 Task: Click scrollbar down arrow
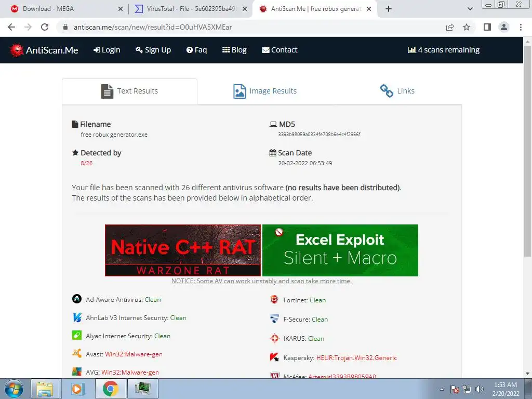(528, 374)
